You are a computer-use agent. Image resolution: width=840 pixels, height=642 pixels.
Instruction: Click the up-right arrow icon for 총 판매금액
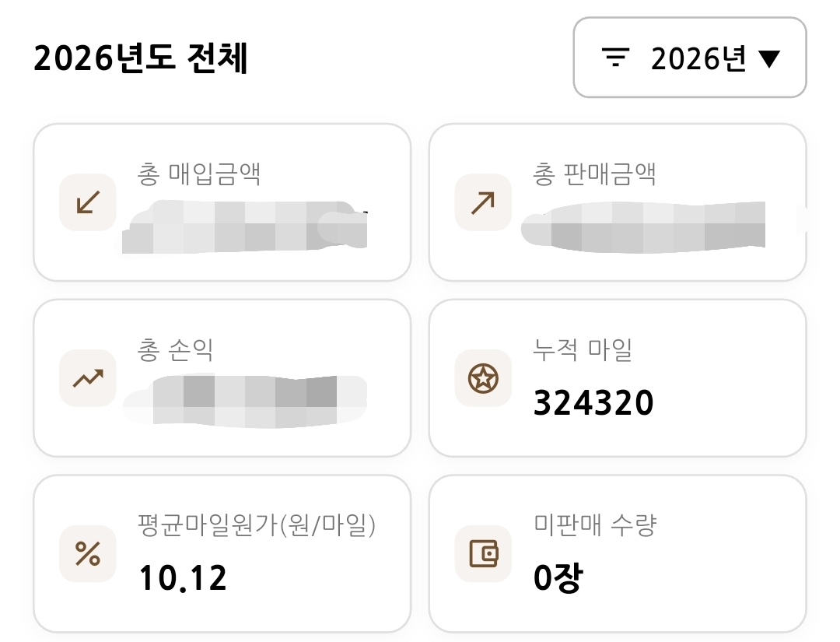pos(483,202)
